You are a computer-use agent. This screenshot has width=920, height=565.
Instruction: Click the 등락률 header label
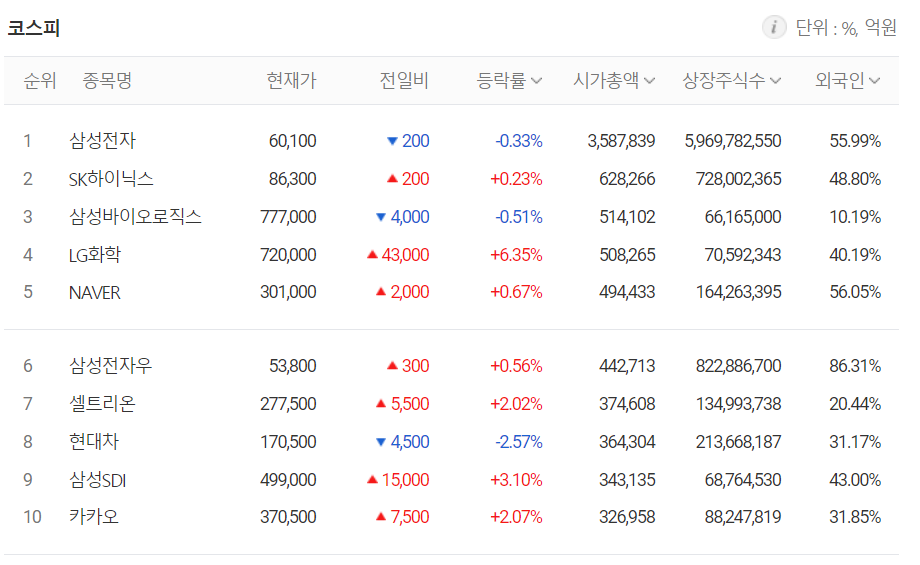(x=501, y=80)
